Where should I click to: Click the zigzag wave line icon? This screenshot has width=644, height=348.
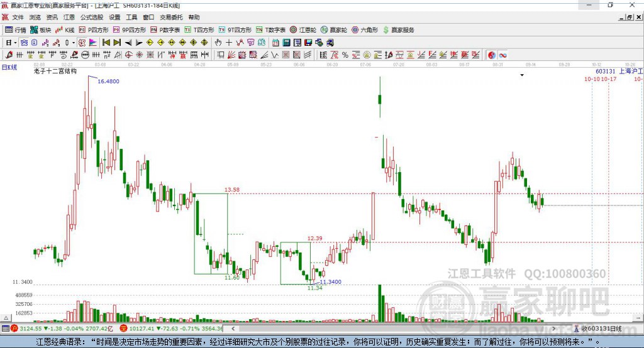tap(275, 55)
